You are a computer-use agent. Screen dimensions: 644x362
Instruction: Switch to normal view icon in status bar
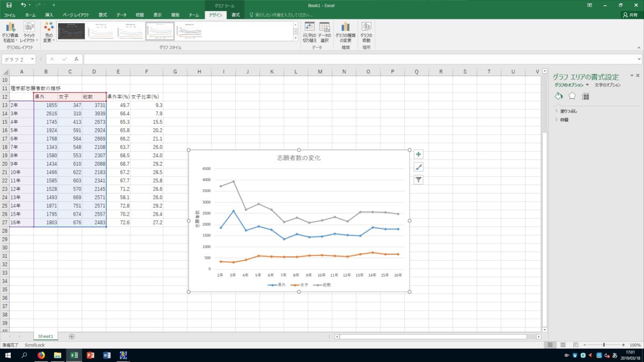(551, 345)
